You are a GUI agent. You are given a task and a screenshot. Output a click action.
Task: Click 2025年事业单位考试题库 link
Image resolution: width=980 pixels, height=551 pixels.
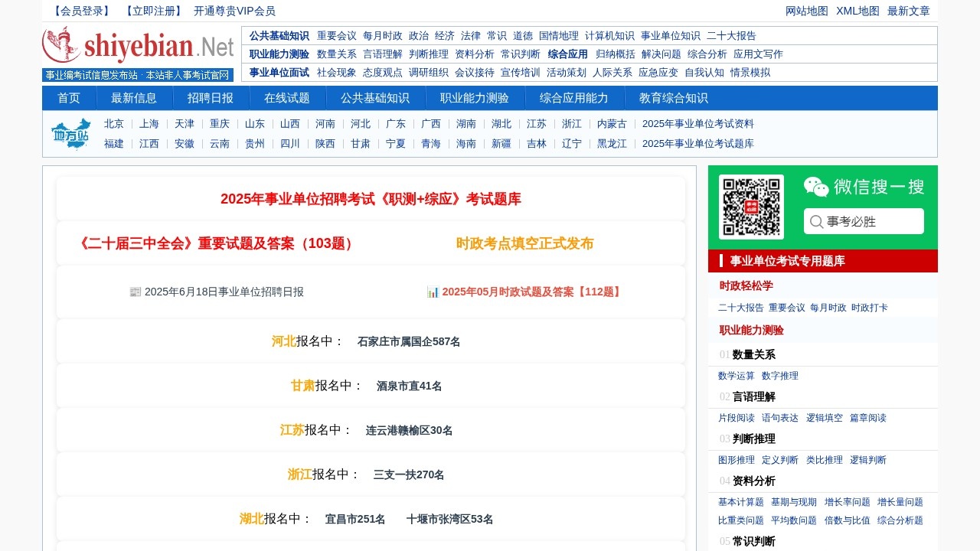pos(699,143)
